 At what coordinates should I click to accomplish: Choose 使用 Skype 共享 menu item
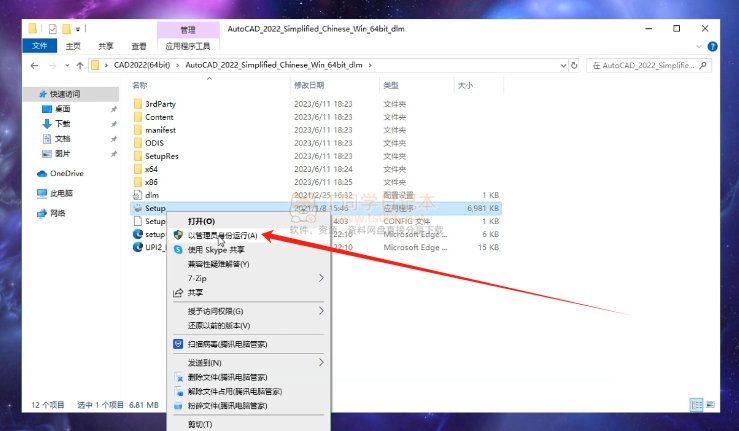216,249
